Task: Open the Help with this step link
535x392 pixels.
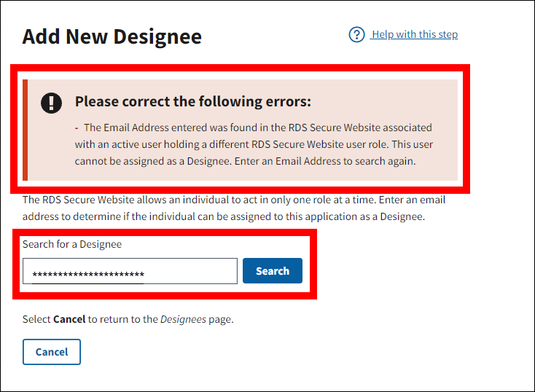Action: tap(414, 35)
